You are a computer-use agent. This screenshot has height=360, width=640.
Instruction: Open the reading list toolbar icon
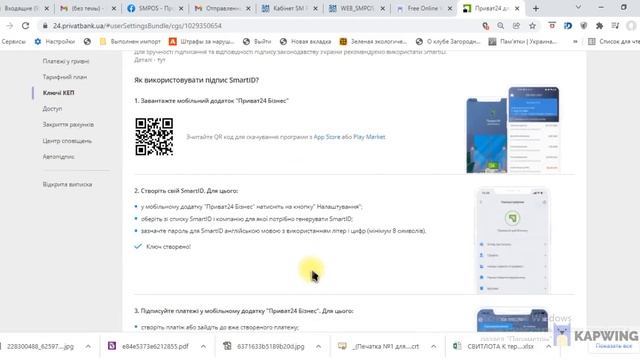(615, 26)
